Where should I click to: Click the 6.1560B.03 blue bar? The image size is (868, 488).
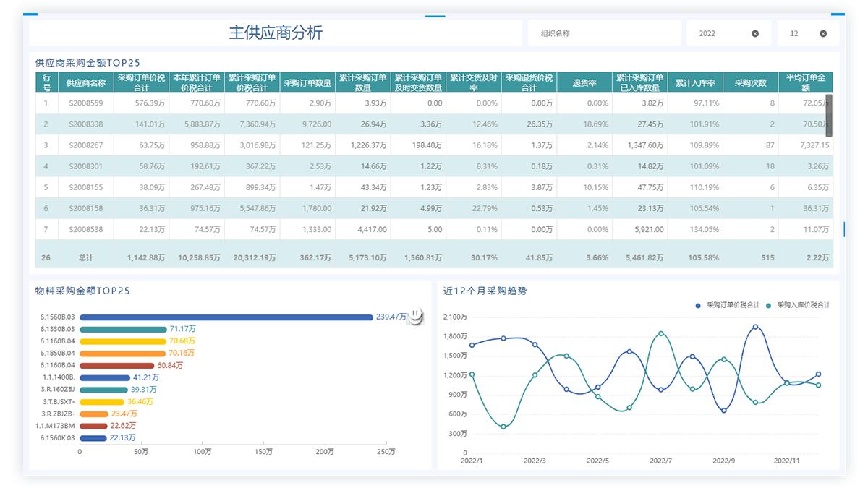click(226, 317)
